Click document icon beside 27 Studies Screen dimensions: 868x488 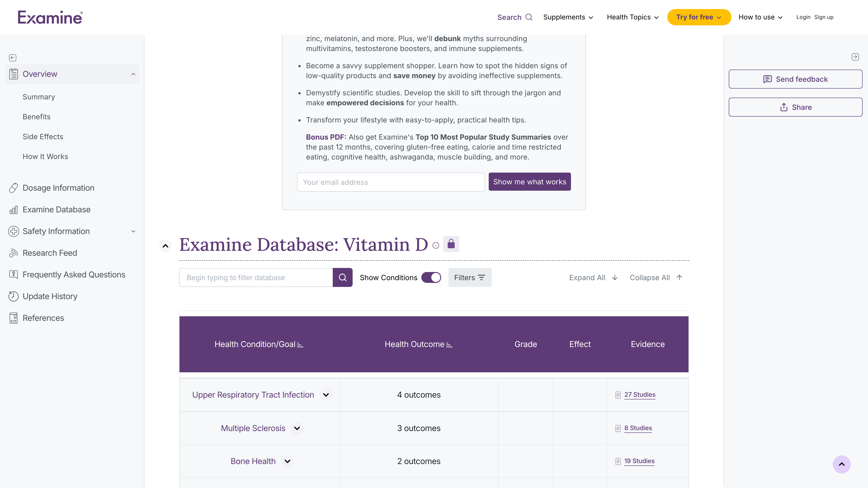pos(618,395)
